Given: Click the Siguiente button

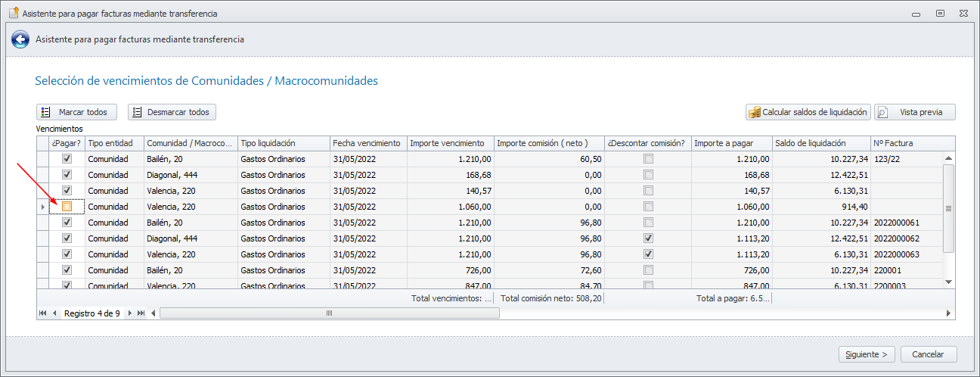Looking at the screenshot, I should click(867, 354).
